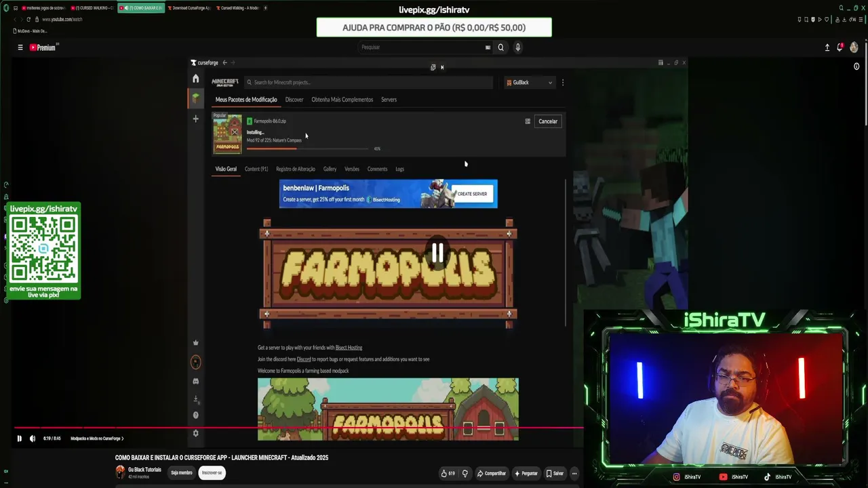Open the 'McDevs' bookmark in bookmarks bar

click(30, 31)
